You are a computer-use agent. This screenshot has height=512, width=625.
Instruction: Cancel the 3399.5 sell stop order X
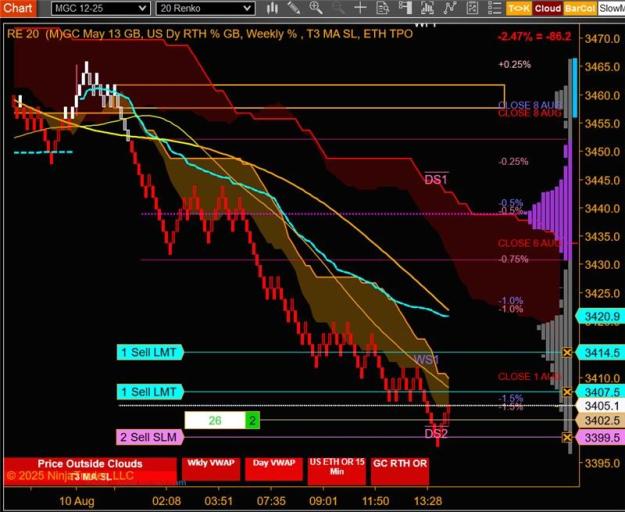[x=567, y=437]
